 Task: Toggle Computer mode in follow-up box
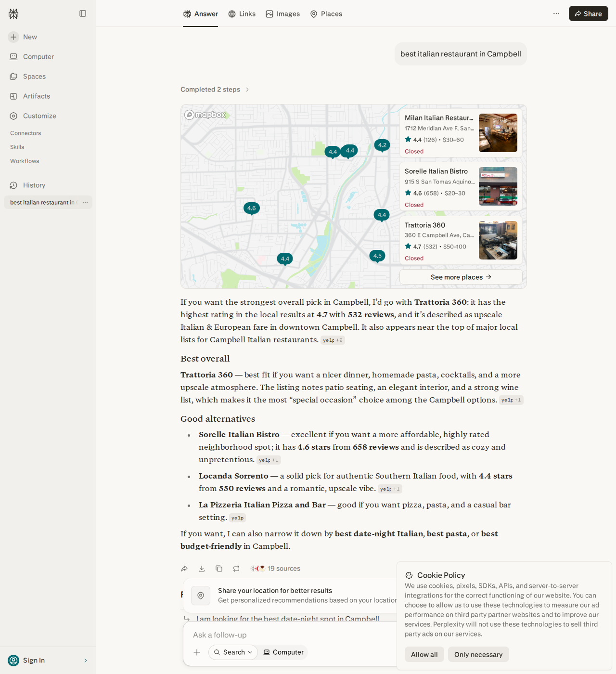(283, 652)
